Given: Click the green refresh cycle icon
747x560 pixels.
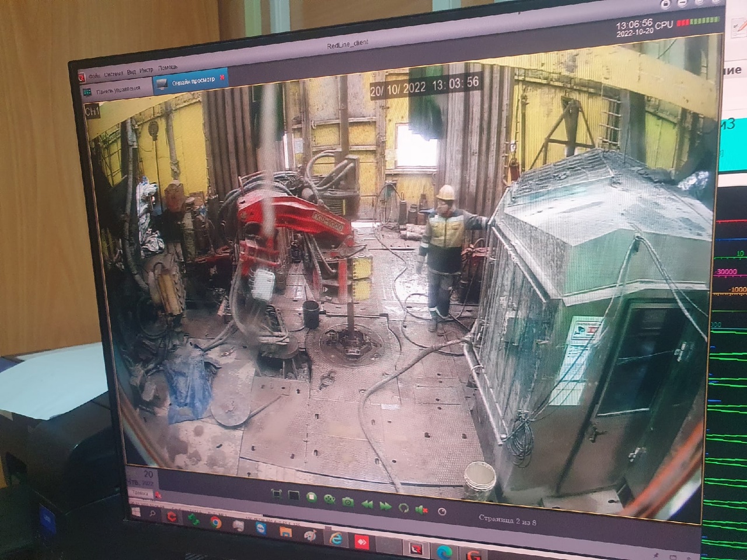Looking at the screenshot, I should pos(403,508).
